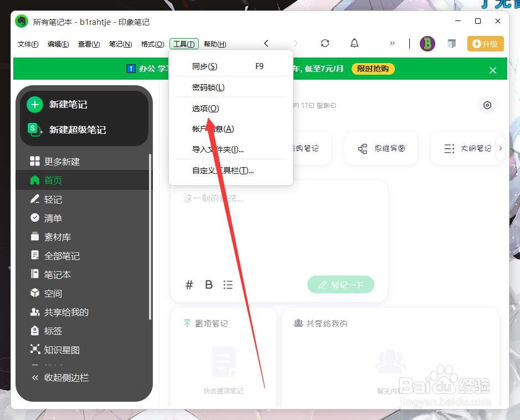Insert hashtag with # icon

tap(189, 285)
